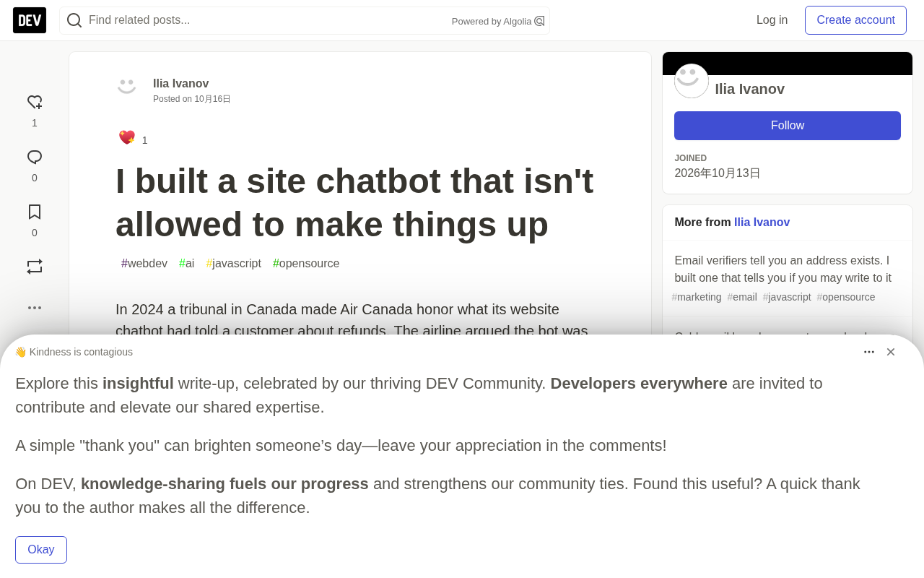Click the Powered by Algolia text

pos(492,22)
